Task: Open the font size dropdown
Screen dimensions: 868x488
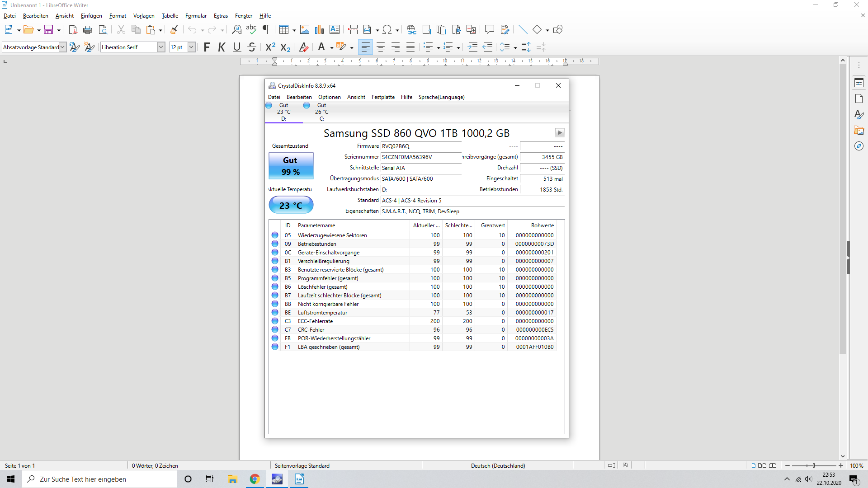Action: [x=191, y=47]
